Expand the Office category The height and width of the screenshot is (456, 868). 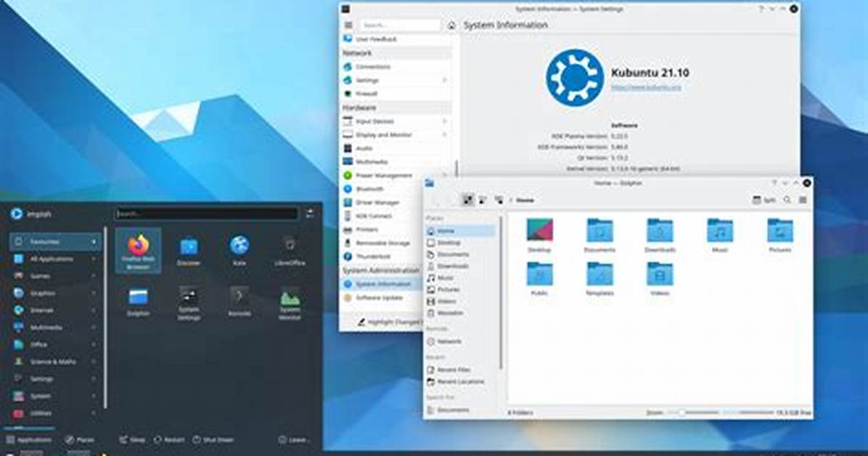tap(55, 345)
